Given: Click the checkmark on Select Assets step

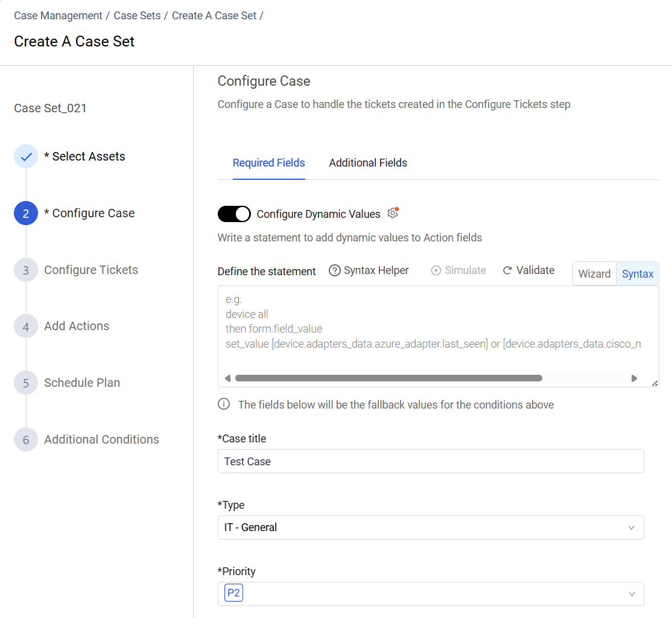Looking at the screenshot, I should pos(25,156).
